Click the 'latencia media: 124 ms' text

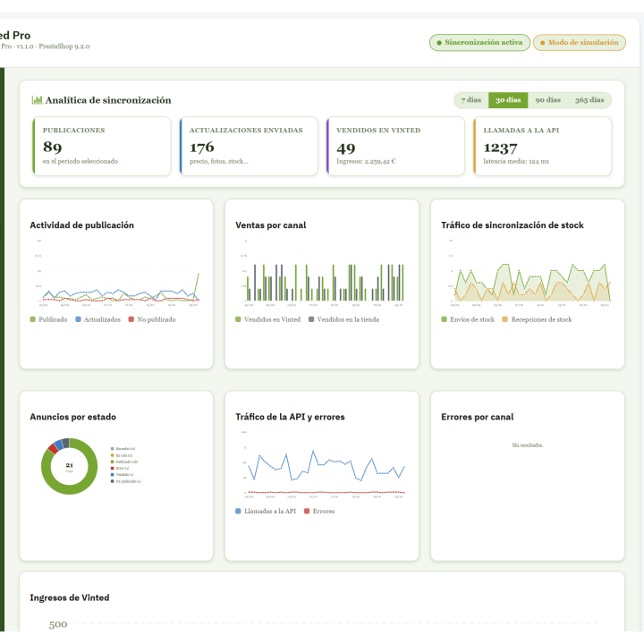click(516, 161)
